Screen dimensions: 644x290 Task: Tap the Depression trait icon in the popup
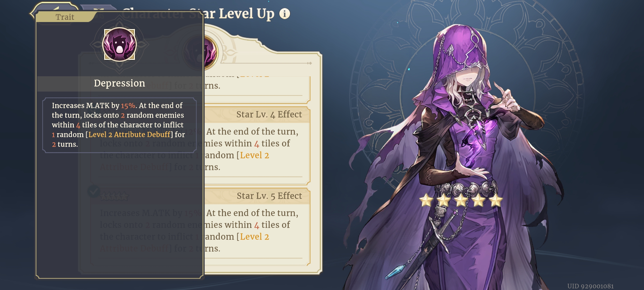(x=119, y=44)
